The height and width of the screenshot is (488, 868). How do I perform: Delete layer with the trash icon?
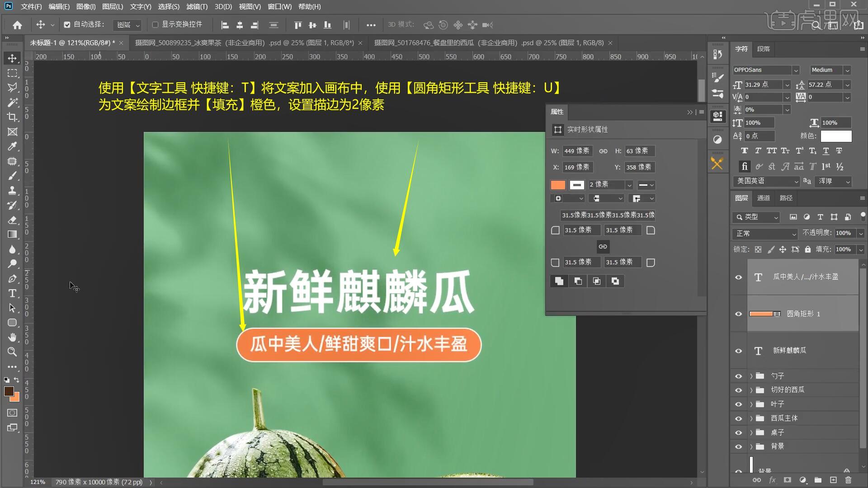pos(848,480)
